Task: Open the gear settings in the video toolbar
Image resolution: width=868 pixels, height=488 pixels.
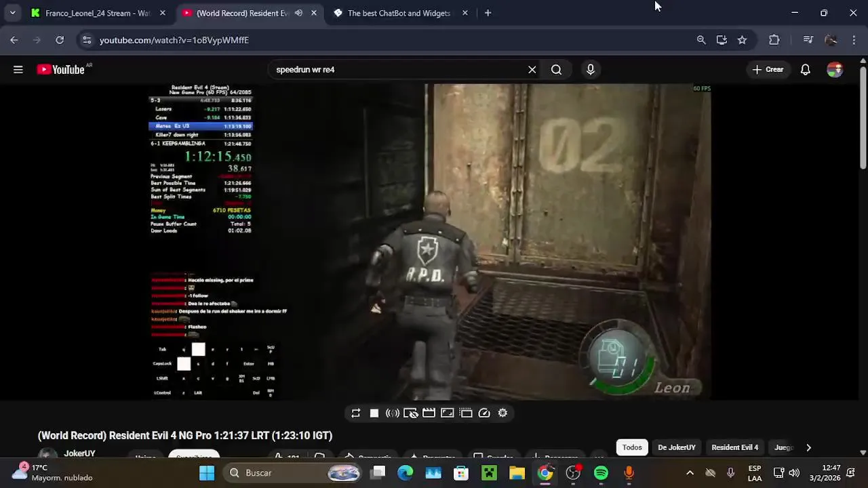Action: [x=502, y=413]
